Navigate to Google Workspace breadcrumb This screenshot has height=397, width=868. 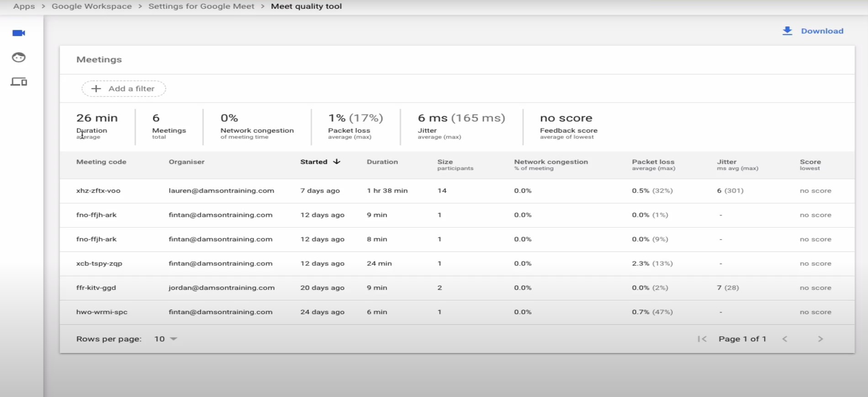point(92,6)
